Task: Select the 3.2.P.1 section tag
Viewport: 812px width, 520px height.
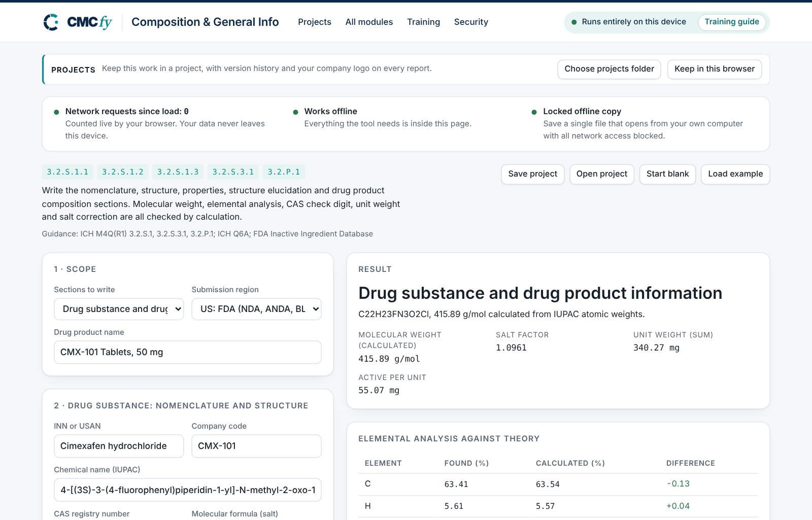Action: click(284, 172)
